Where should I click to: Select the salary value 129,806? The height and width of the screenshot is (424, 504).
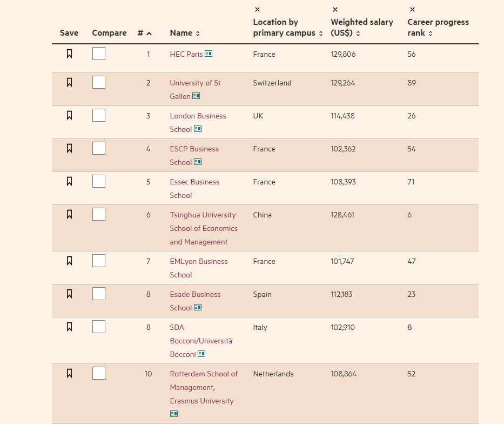(343, 54)
